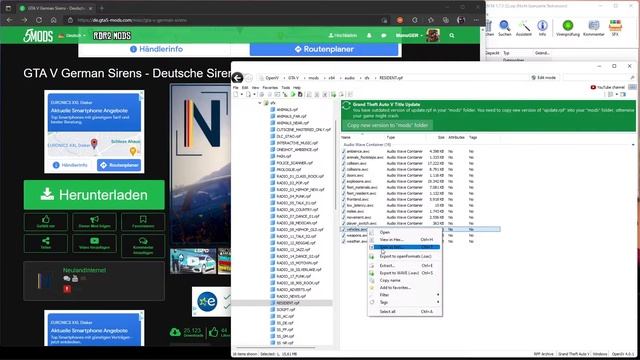
Task: Click Copy new version to mods folder
Action: (387, 125)
